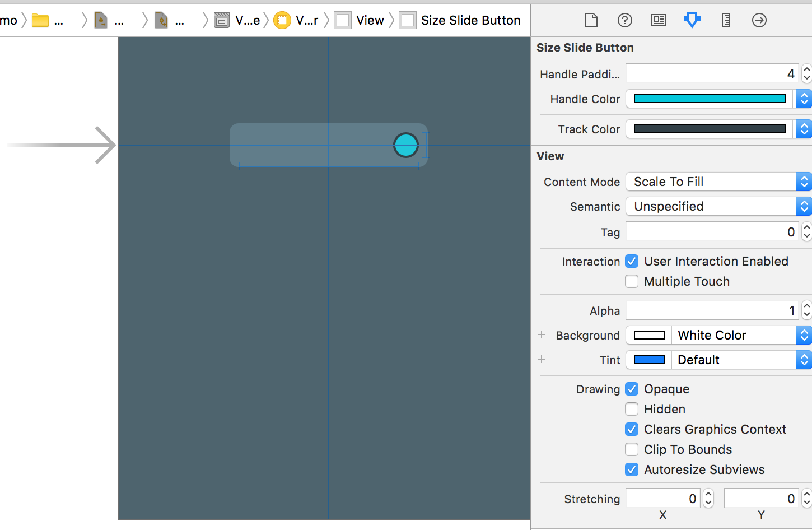812x530 pixels.
Task: Enable the Multiple Touch checkbox
Action: click(x=632, y=281)
